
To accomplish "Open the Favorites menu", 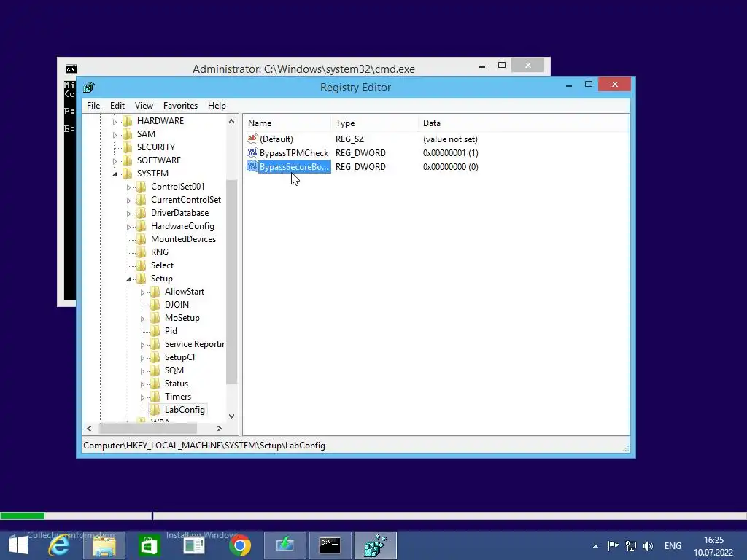I will click(180, 106).
